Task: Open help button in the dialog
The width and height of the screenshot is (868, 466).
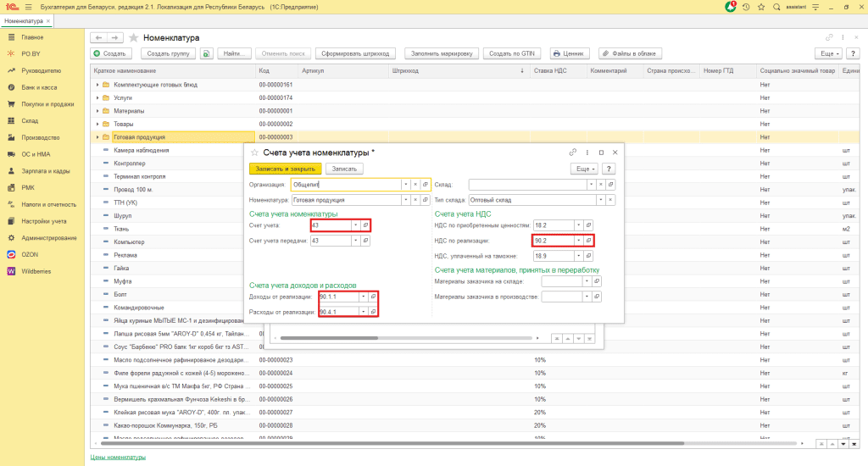Action: point(609,169)
